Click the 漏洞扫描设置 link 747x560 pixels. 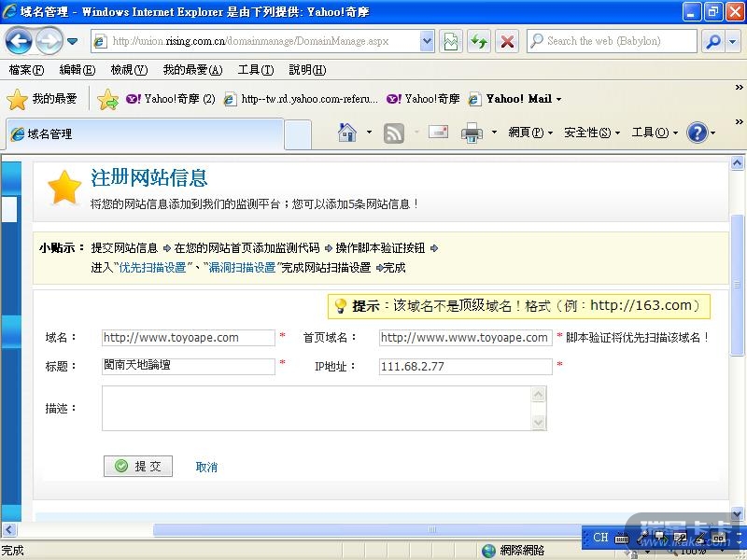point(242,268)
